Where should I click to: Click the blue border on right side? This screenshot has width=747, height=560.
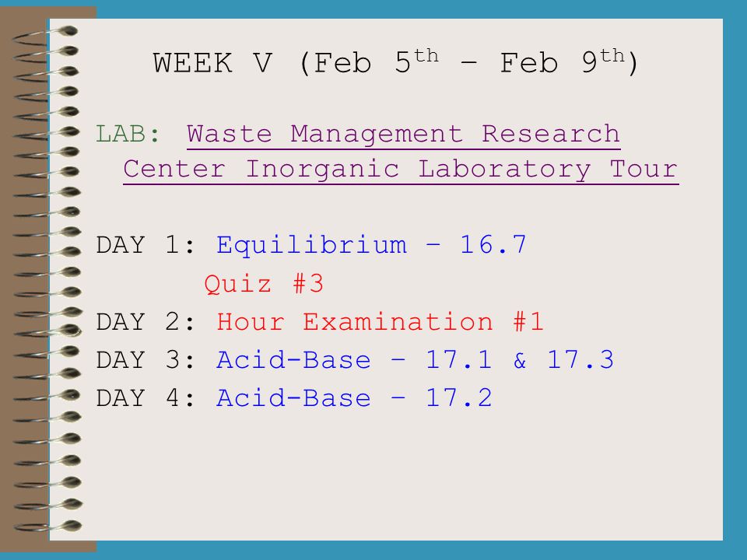click(735, 280)
